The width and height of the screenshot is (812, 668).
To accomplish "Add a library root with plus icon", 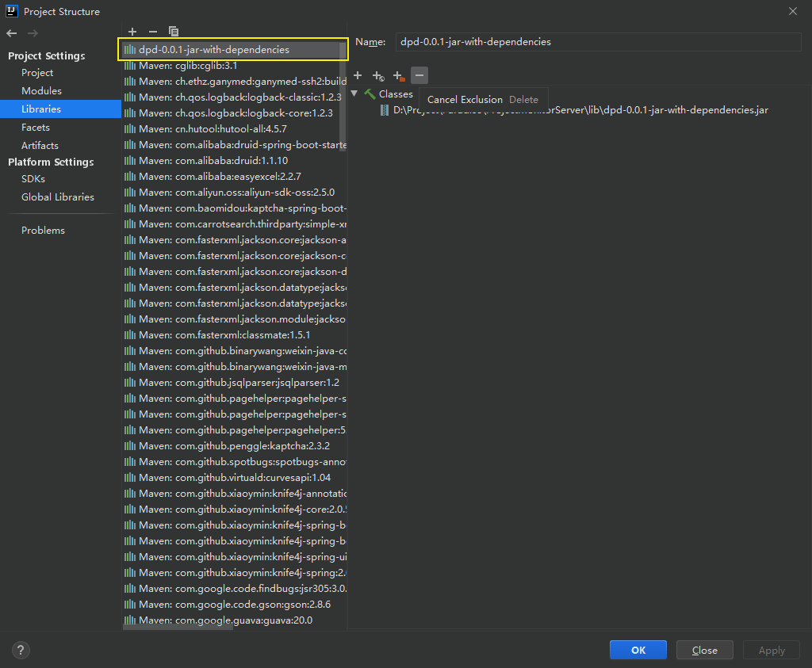I will pos(358,75).
